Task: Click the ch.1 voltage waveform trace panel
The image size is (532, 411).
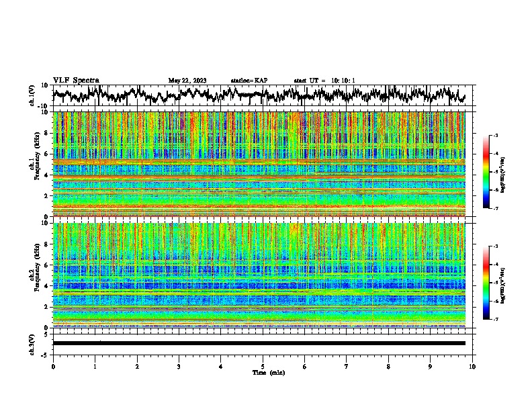Action: (264, 95)
